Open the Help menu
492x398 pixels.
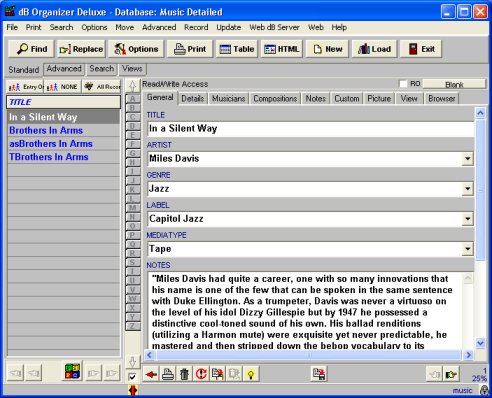tap(339, 27)
